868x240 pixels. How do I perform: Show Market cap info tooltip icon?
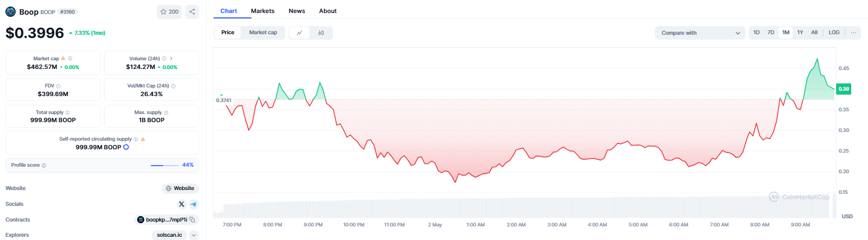point(70,59)
